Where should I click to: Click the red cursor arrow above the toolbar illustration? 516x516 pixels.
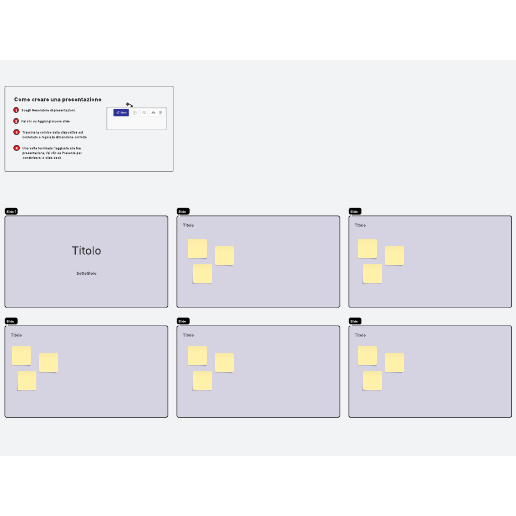(129, 105)
